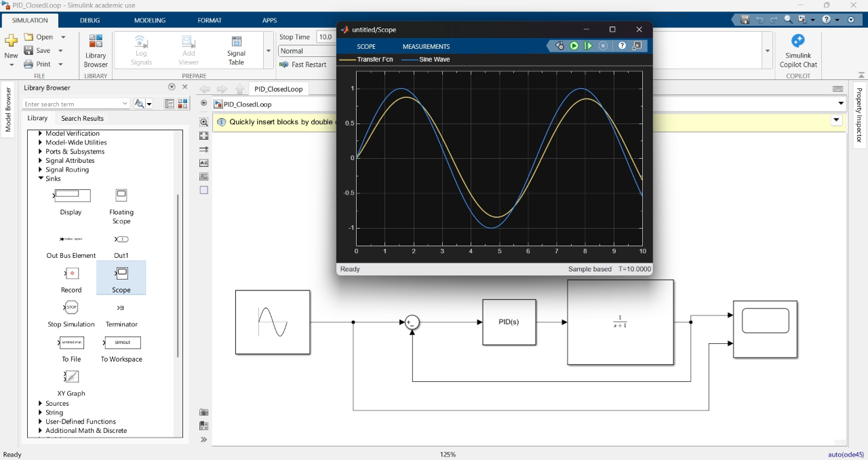The height and width of the screenshot is (460, 868).
Task: Open the APPS ribbon tab
Action: (269, 20)
